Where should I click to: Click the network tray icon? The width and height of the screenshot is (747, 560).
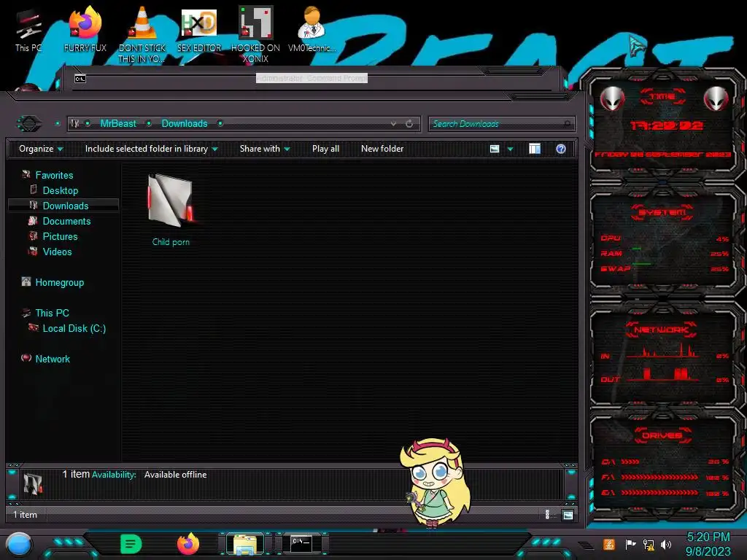click(x=649, y=544)
